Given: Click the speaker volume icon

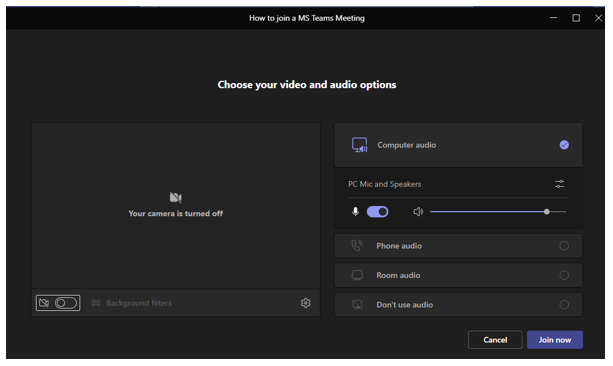Looking at the screenshot, I should point(418,212).
